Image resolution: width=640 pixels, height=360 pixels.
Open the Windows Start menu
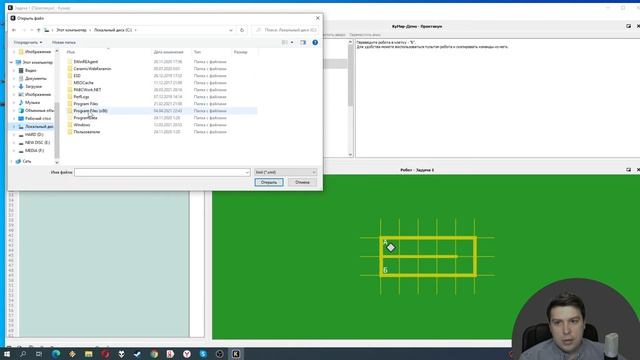coord(7,354)
